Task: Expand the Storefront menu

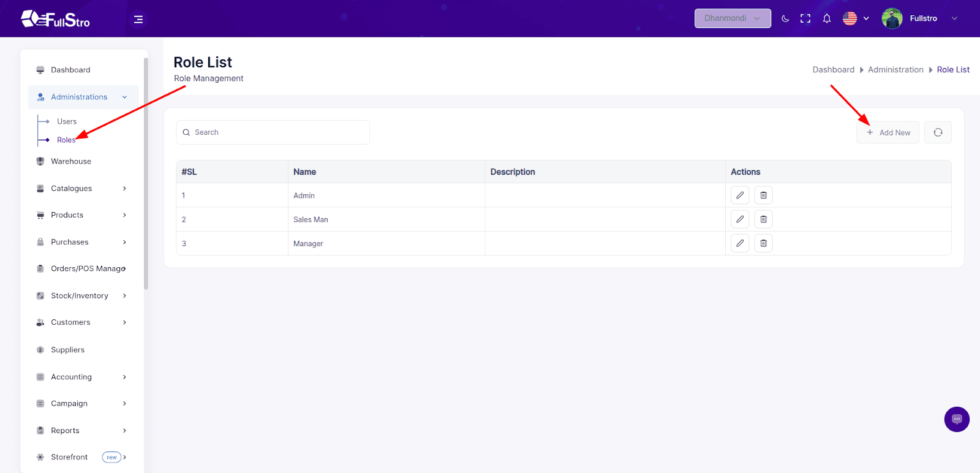Action: point(83,457)
